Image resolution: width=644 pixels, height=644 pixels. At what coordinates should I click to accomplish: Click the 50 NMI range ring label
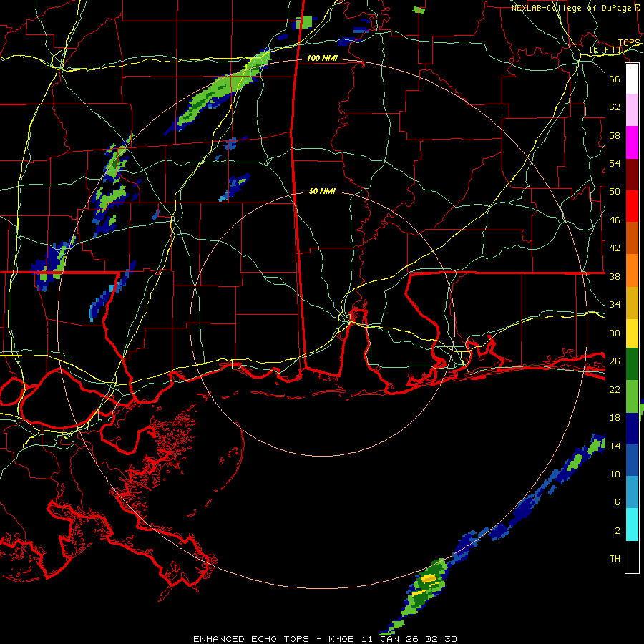[322, 191]
